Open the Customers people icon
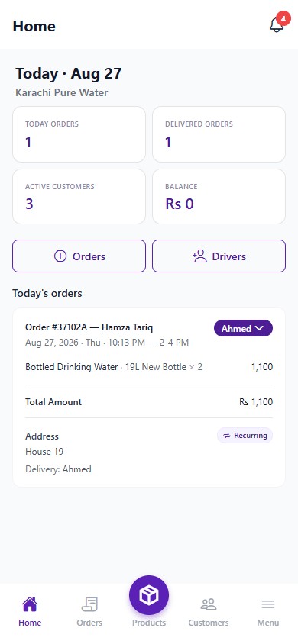298x644 pixels. pos(209,604)
